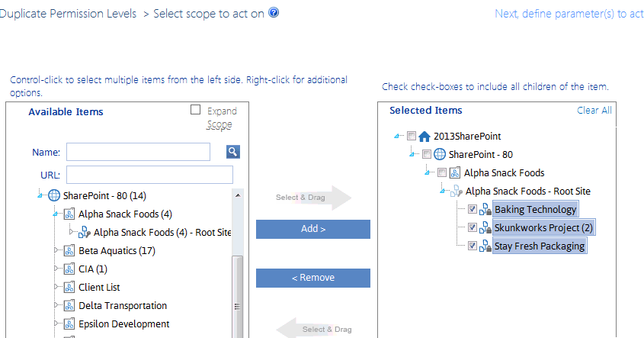Click the SharePoint - 80 (14) globe icon
Image resolution: width=644 pixels, height=338 pixels.
pos(54,196)
